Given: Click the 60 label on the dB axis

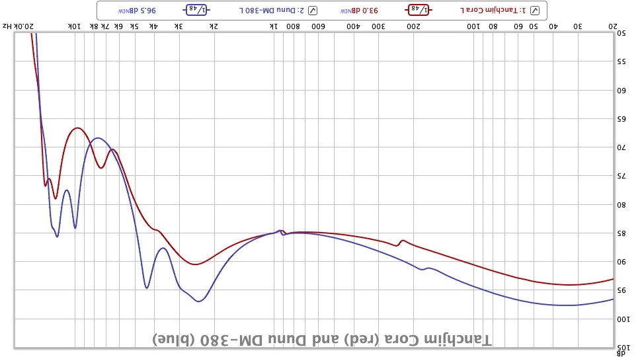Looking at the screenshot, I should click(622, 91).
